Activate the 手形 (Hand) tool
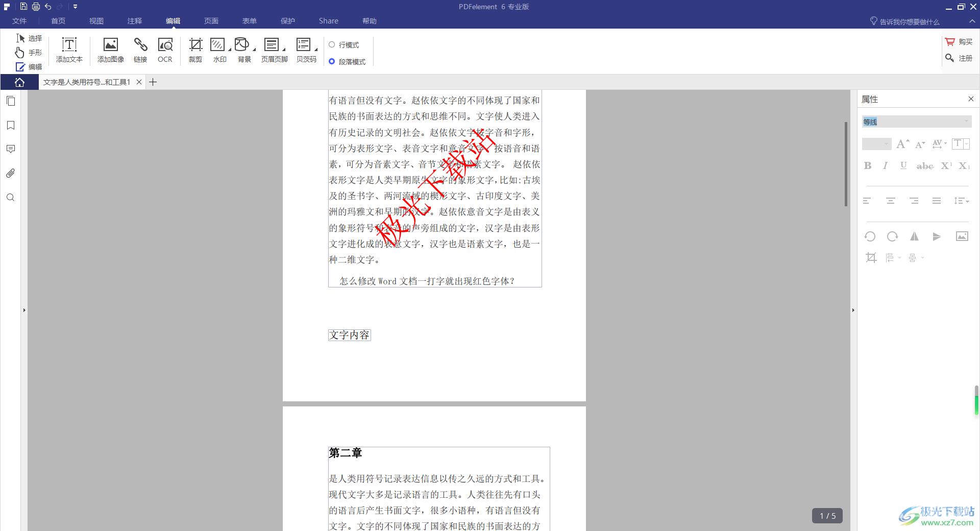Image resolution: width=980 pixels, height=531 pixels. point(29,53)
